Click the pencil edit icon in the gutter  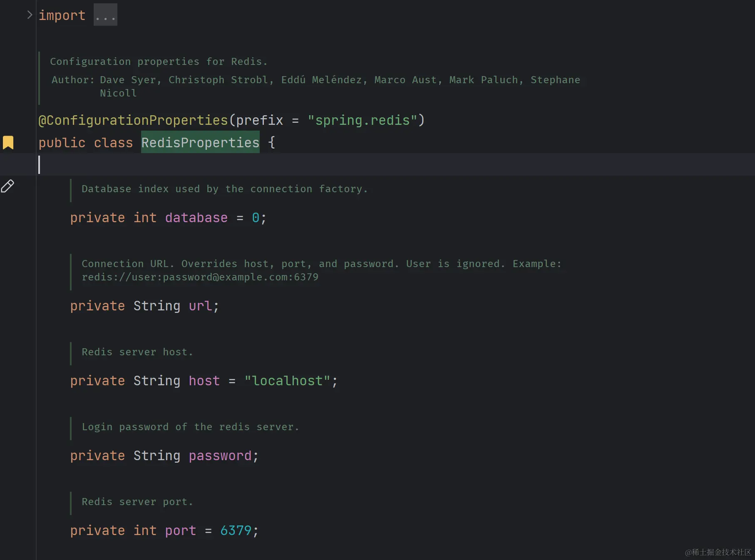pos(7,186)
